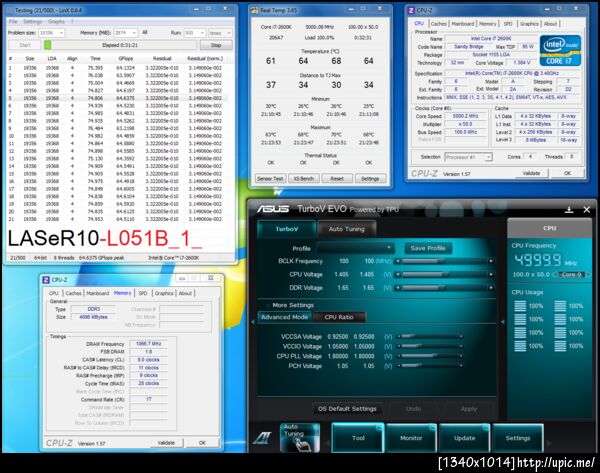Open the times unit dropdown in LinX
This screenshot has width=600, height=473.
pos(229,33)
